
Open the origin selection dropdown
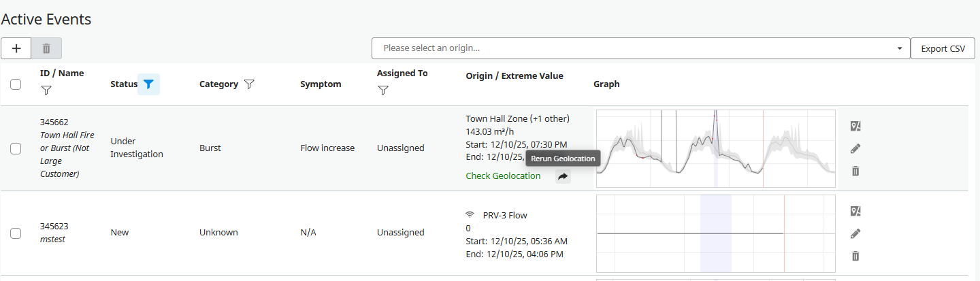(x=640, y=48)
